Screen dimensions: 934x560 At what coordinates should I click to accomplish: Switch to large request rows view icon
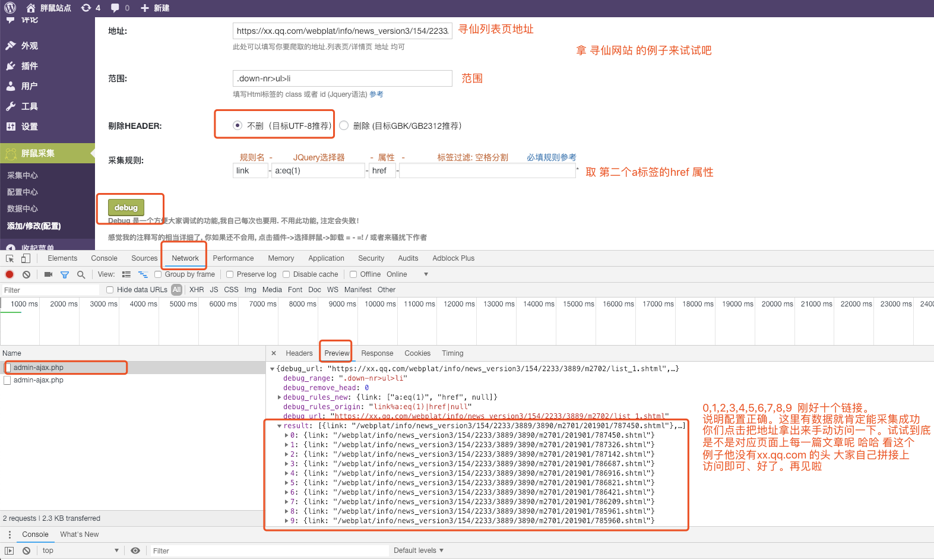click(126, 274)
